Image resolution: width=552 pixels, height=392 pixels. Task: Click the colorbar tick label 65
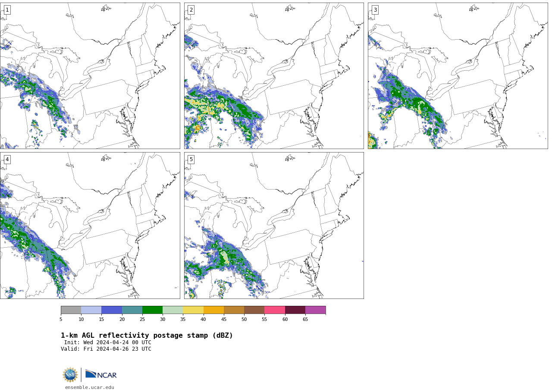pos(305,319)
